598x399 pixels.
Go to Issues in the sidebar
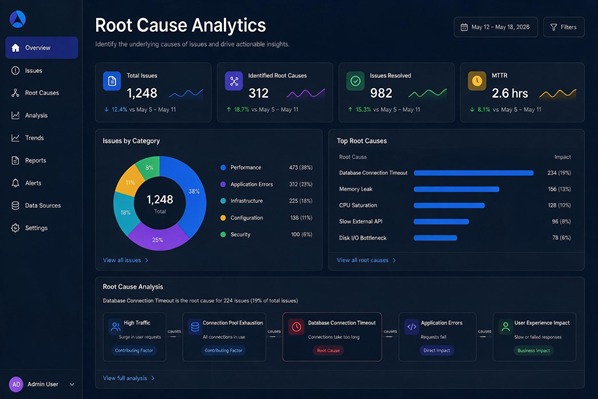(x=42, y=71)
